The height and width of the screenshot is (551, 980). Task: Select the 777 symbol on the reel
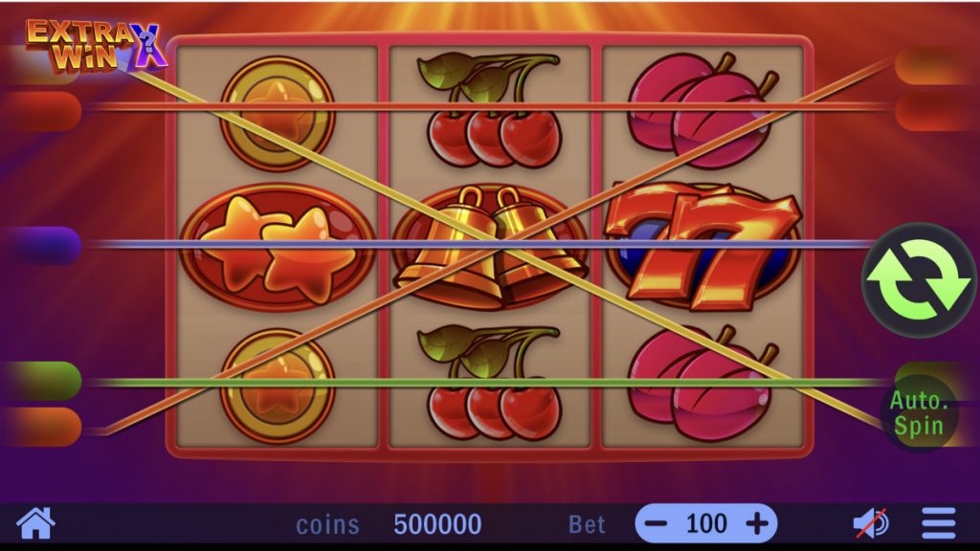702,246
